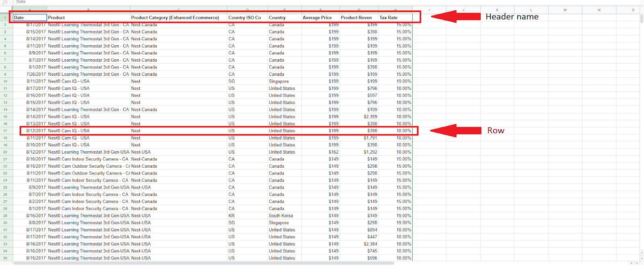
Task: Click product cell in row 22
Action: tap(88, 166)
